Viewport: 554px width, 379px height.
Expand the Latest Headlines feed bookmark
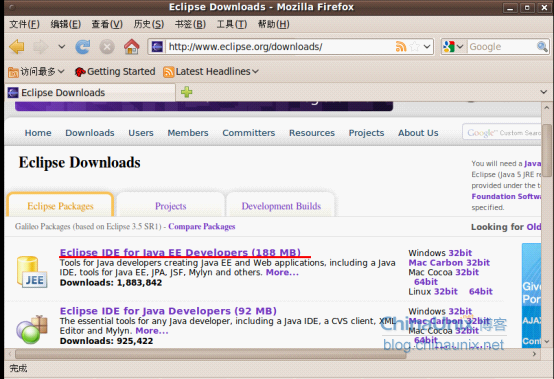211,72
